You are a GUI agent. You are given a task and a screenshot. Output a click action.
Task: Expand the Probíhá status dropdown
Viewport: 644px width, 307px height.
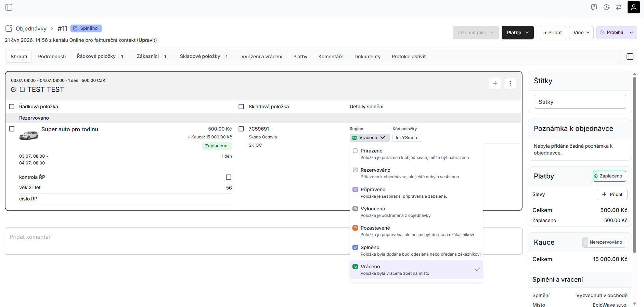pos(617,33)
